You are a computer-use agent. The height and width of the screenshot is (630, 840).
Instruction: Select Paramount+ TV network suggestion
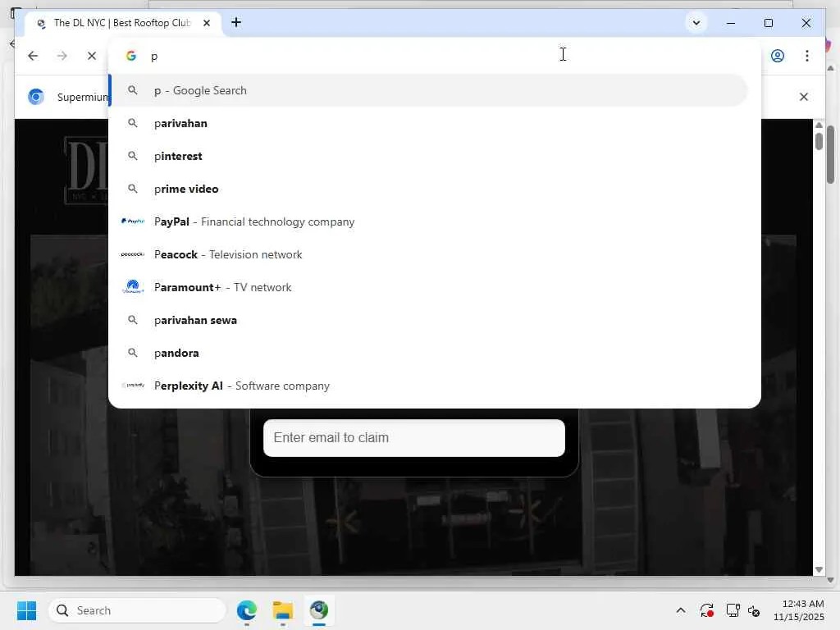pos(428,287)
